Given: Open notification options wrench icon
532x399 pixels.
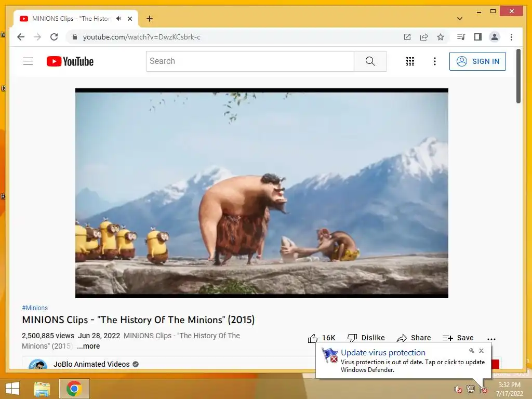Looking at the screenshot, I should (x=471, y=351).
